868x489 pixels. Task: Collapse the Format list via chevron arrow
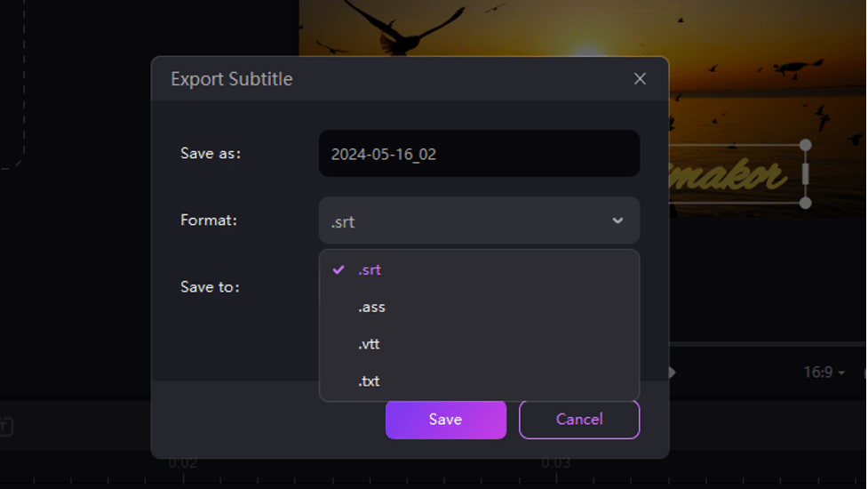[x=617, y=220]
